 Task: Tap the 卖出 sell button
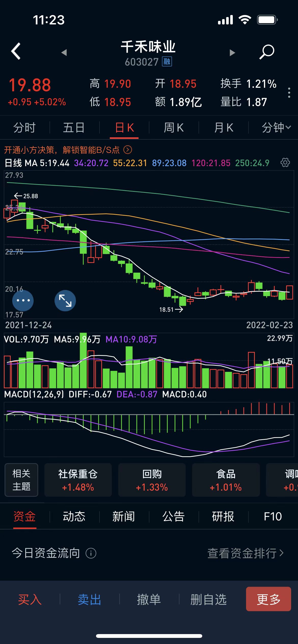89,599
